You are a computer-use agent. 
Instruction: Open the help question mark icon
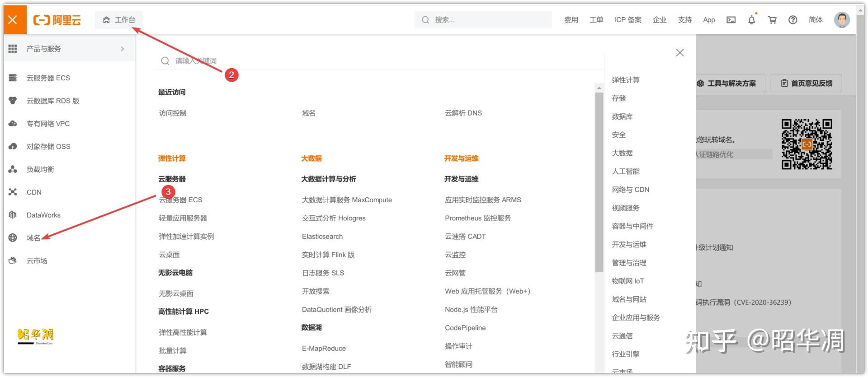793,20
